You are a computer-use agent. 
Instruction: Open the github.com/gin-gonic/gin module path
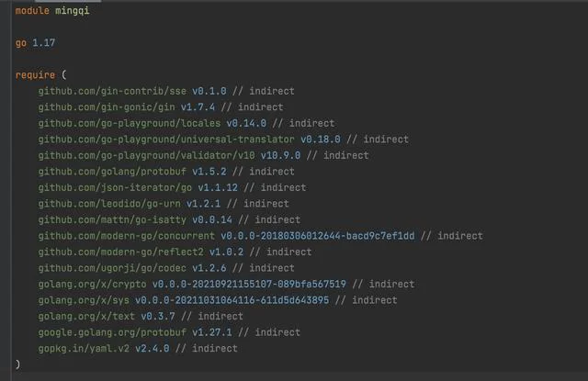click(107, 107)
